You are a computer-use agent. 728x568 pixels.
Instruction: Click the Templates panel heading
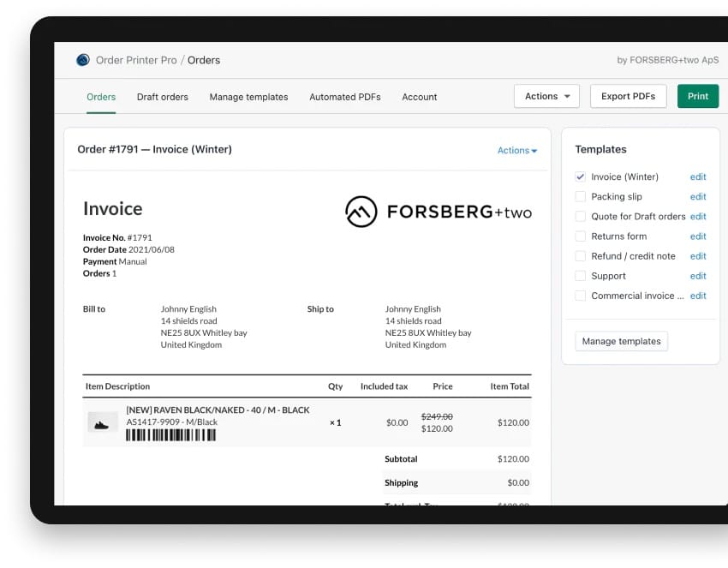click(600, 150)
